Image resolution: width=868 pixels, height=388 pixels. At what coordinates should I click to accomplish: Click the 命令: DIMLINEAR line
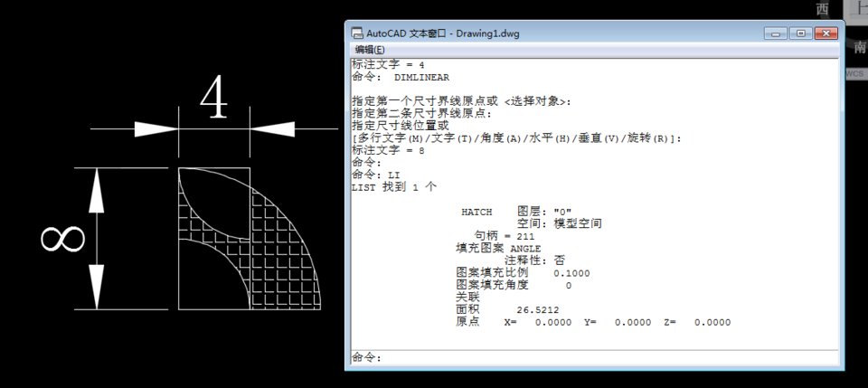click(x=401, y=78)
